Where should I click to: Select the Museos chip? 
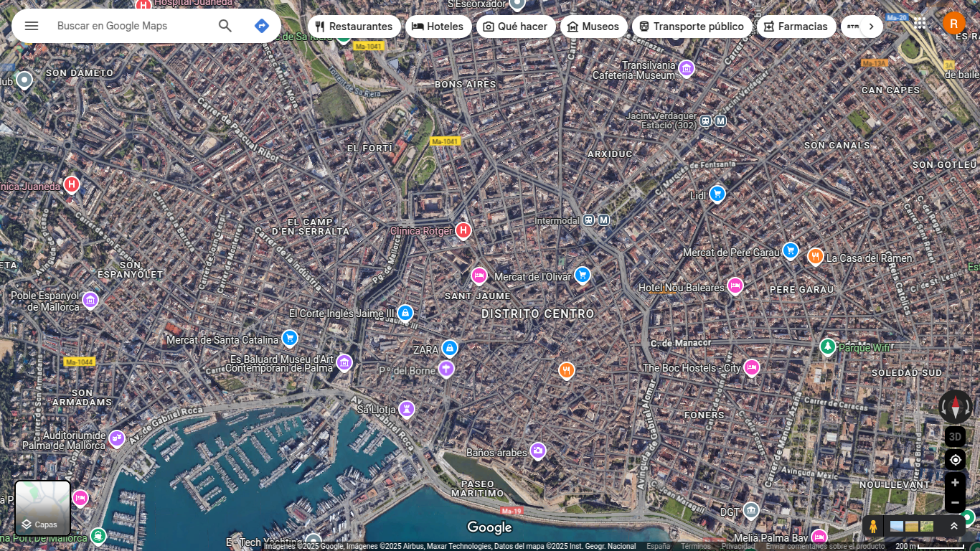(x=593, y=27)
